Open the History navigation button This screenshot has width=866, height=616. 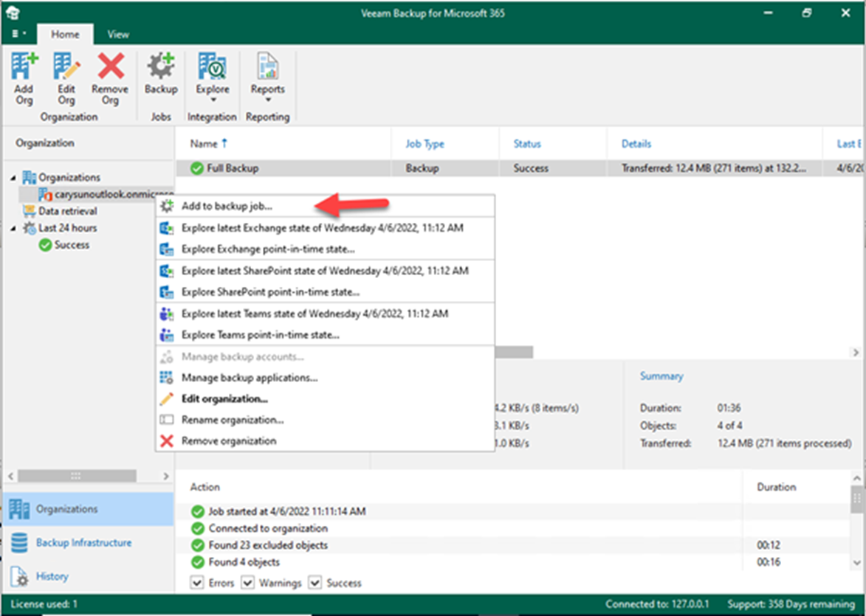tap(89, 576)
